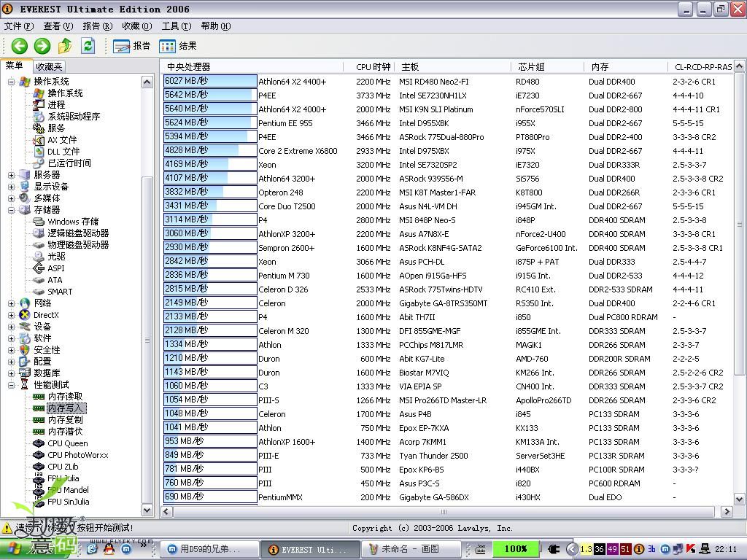Click the refresh toolbar icon
Image resolution: width=747 pixels, height=560 pixels.
point(88,46)
